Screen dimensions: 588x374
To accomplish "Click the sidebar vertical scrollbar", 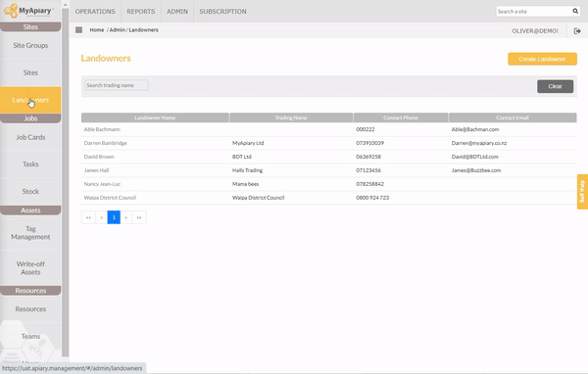I will [66, 182].
